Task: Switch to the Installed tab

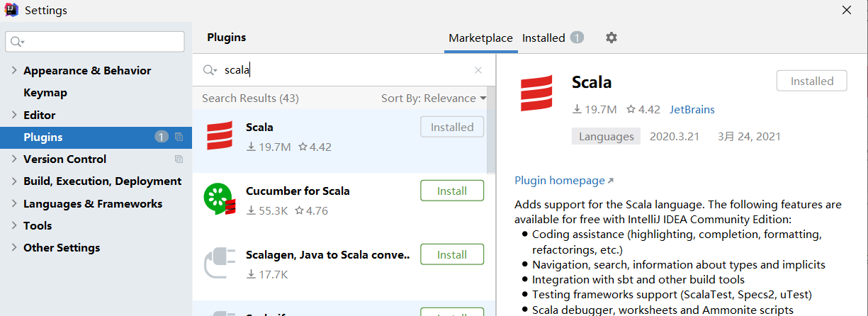Action: click(543, 38)
